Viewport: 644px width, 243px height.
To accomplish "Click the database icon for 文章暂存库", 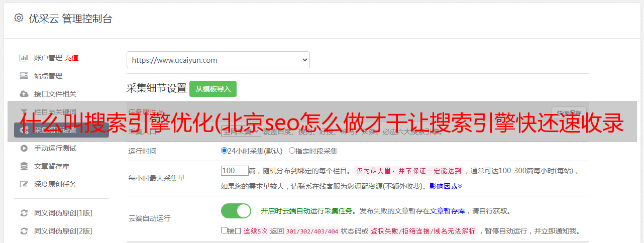I will tap(24, 166).
